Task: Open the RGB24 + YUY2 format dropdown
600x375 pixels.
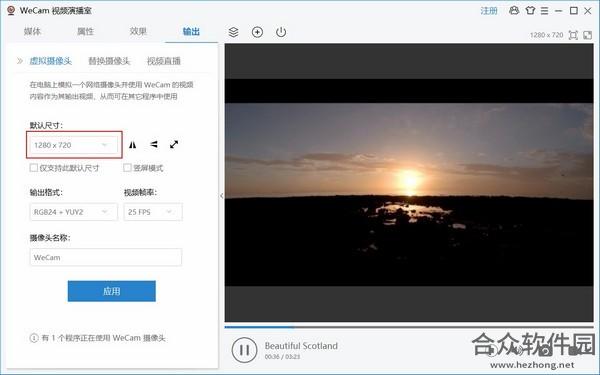Action: pyautogui.click(x=73, y=212)
